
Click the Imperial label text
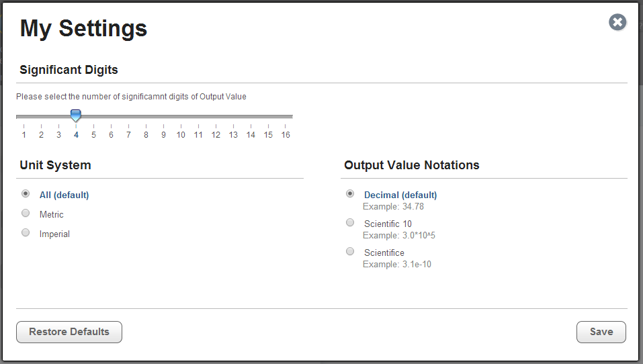pos(54,234)
